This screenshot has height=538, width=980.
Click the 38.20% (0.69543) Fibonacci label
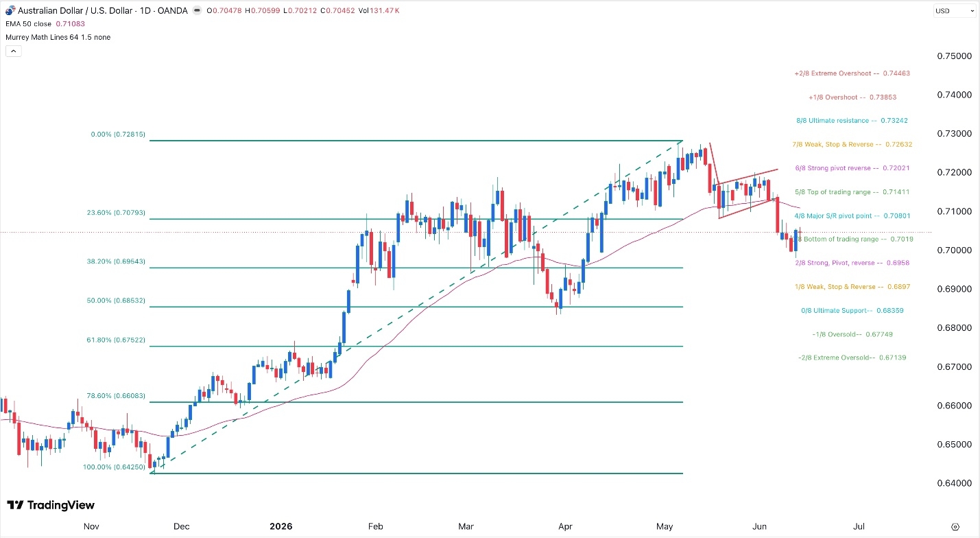coord(117,262)
